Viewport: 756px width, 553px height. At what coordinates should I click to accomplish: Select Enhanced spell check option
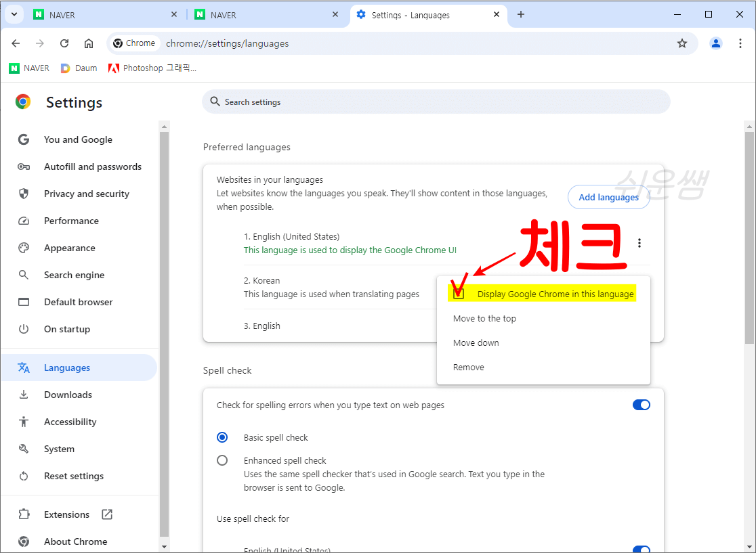[x=222, y=460]
